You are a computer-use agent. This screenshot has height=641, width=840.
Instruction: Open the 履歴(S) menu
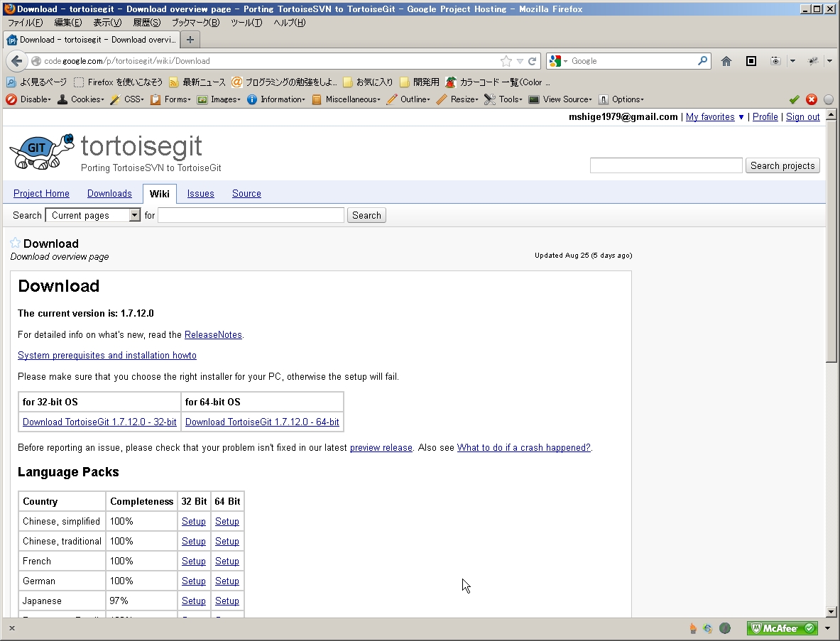(x=147, y=23)
